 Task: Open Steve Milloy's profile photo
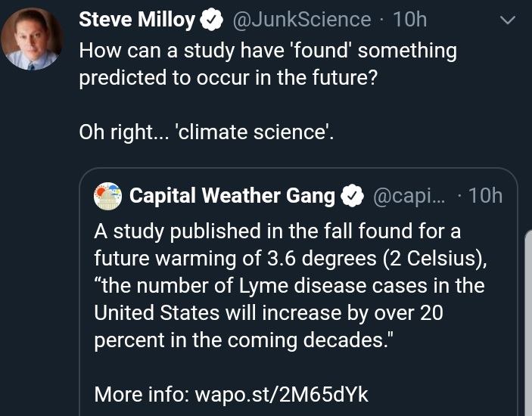32,39
